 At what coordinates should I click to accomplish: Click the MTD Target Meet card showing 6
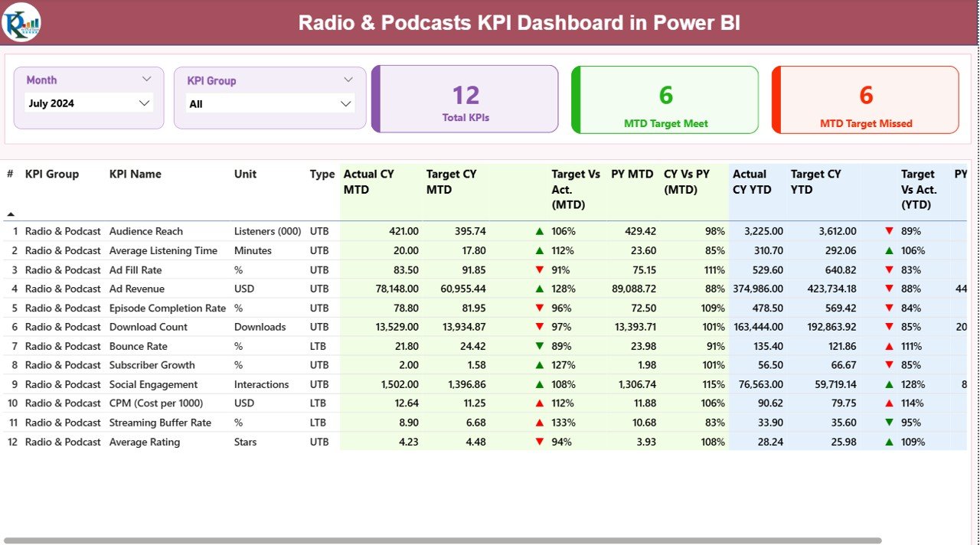pyautogui.click(x=664, y=100)
